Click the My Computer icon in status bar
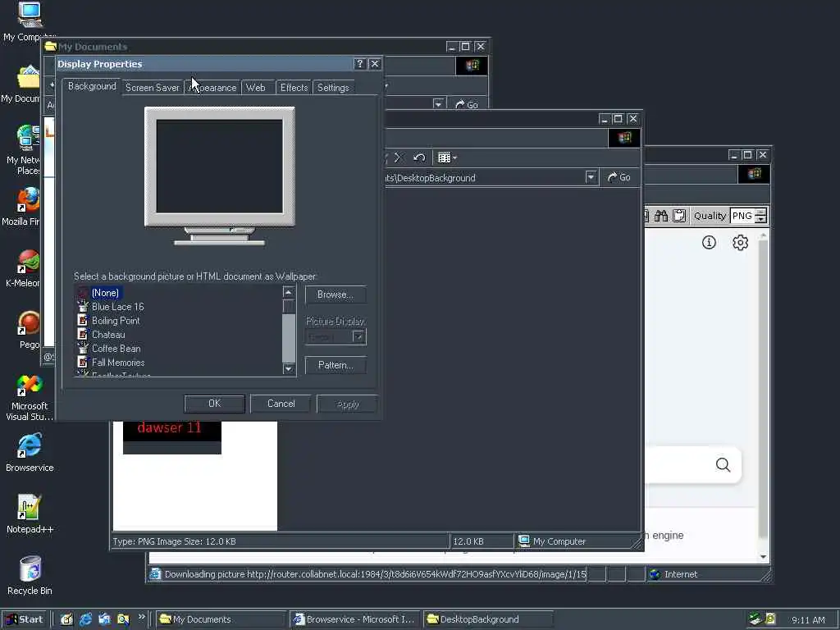The image size is (840, 630). [x=524, y=541]
